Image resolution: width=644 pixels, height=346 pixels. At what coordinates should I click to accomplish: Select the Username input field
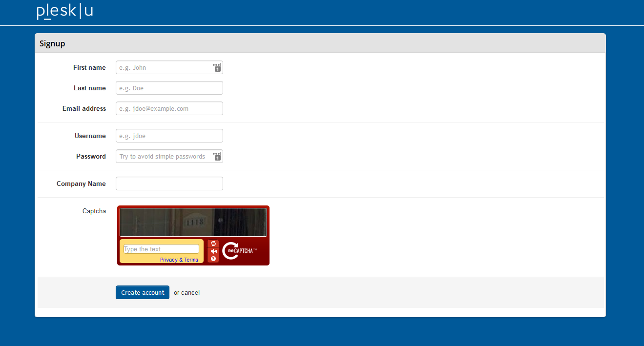pos(169,136)
